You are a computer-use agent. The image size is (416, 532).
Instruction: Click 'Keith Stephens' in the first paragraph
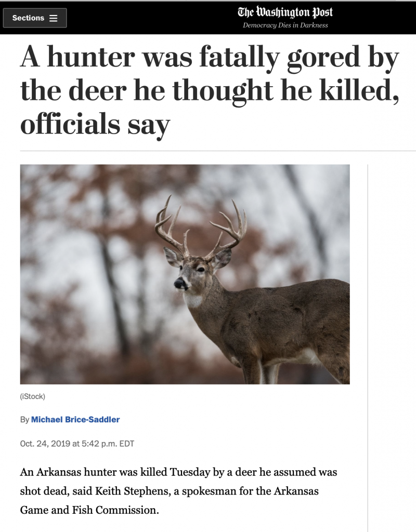[132, 491]
